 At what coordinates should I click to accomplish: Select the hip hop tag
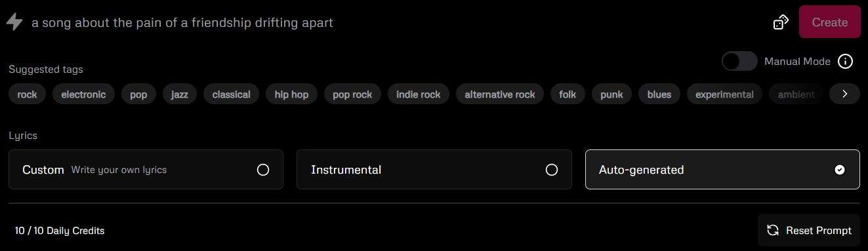[x=291, y=94]
